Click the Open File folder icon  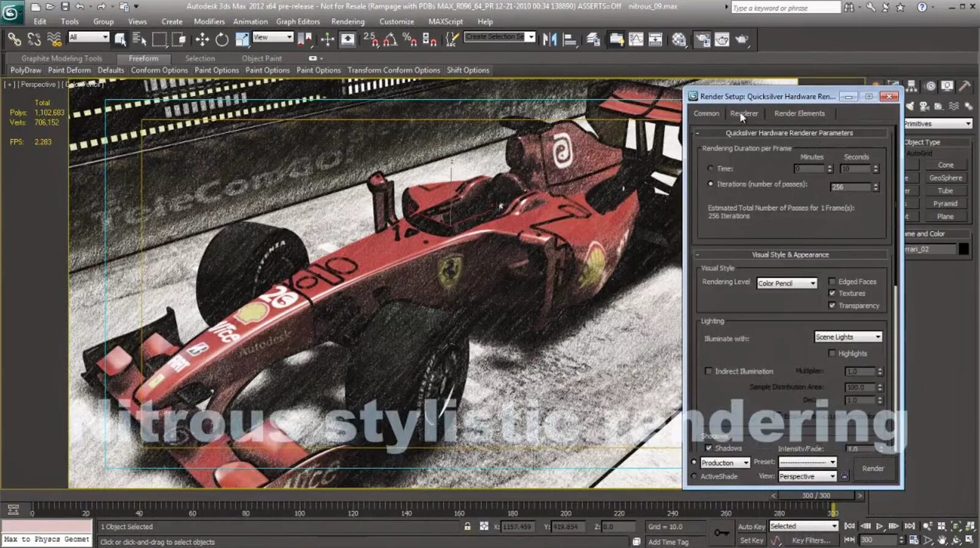coord(50,7)
